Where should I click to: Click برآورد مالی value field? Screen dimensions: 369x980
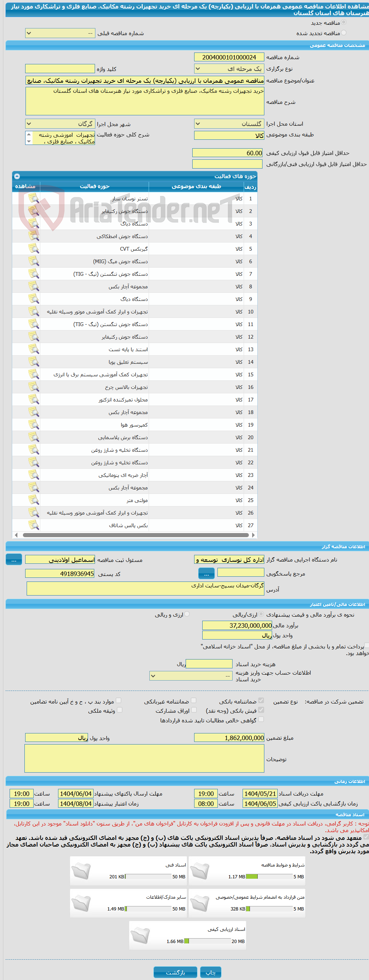click(237, 625)
